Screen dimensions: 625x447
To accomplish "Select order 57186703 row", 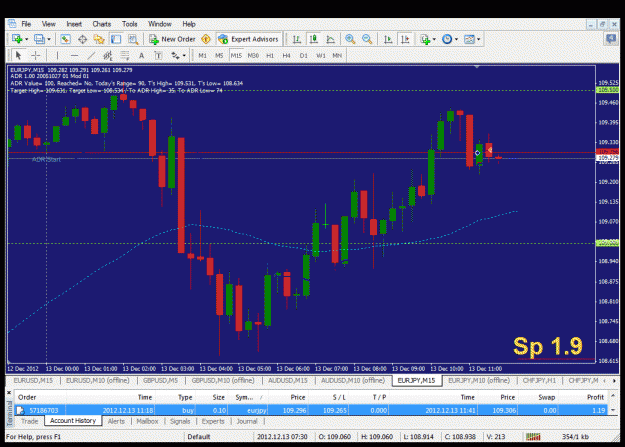I will [311, 410].
